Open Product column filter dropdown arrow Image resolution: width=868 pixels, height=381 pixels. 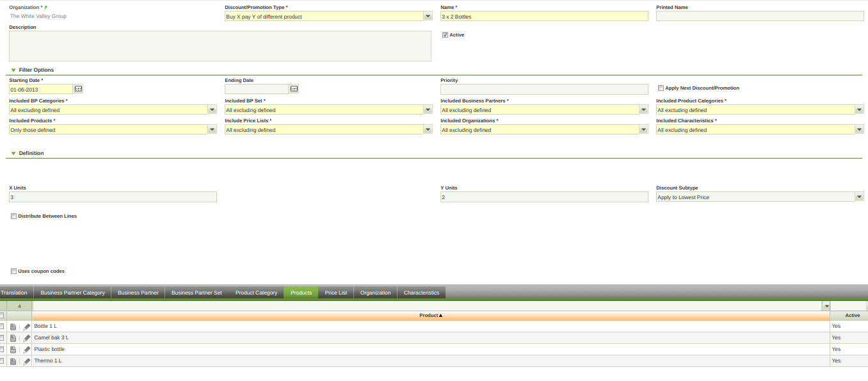tap(826, 306)
